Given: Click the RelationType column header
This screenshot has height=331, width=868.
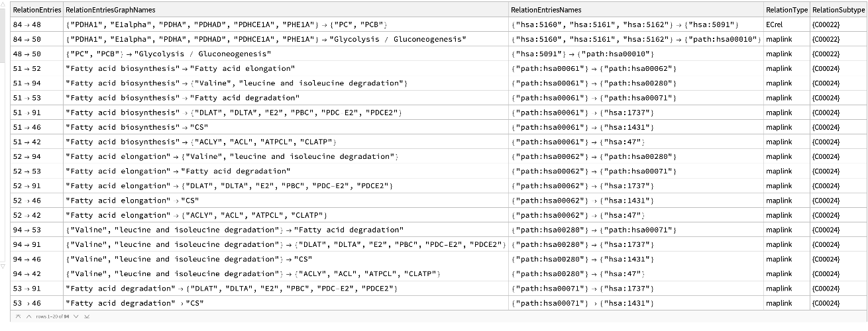Looking at the screenshot, I should [x=787, y=10].
